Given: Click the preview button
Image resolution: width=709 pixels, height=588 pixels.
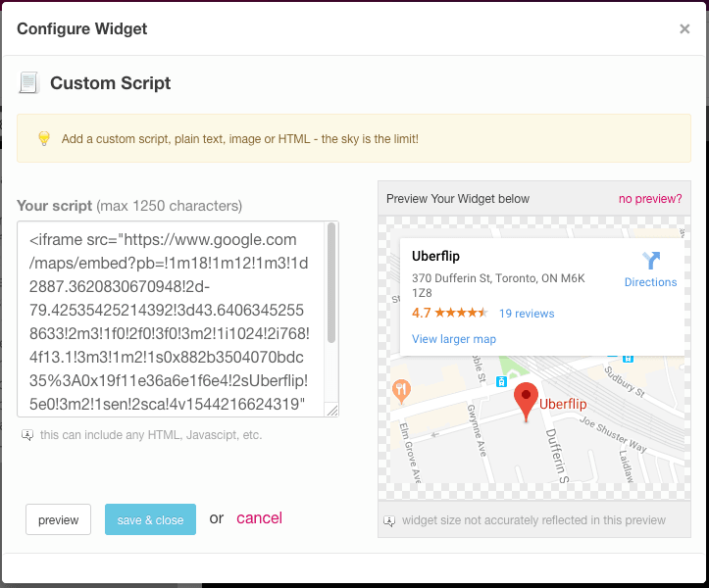Looking at the screenshot, I should coord(58,519).
